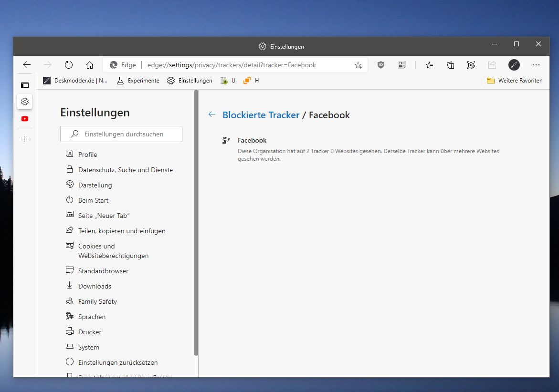This screenshot has height=392, width=559.
Task: Click the palette icon beside Darstellung
Action: click(70, 184)
